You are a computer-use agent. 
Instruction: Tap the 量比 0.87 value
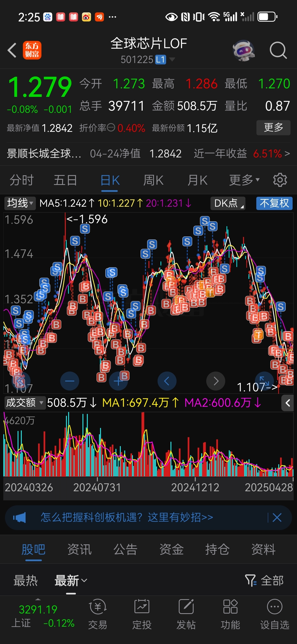277,106
